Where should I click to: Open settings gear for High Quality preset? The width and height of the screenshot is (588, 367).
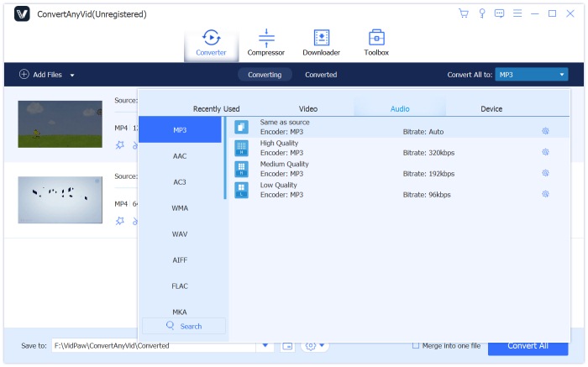point(546,152)
